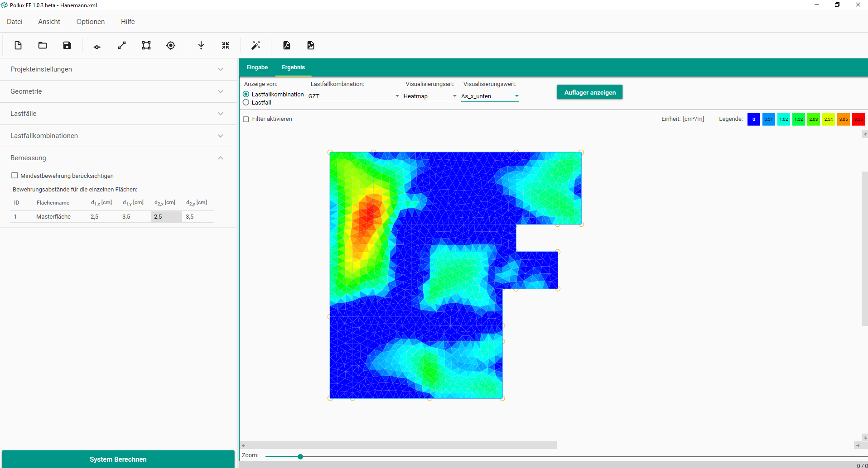
Task: Expand the Geometrie section
Action: (118, 91)
